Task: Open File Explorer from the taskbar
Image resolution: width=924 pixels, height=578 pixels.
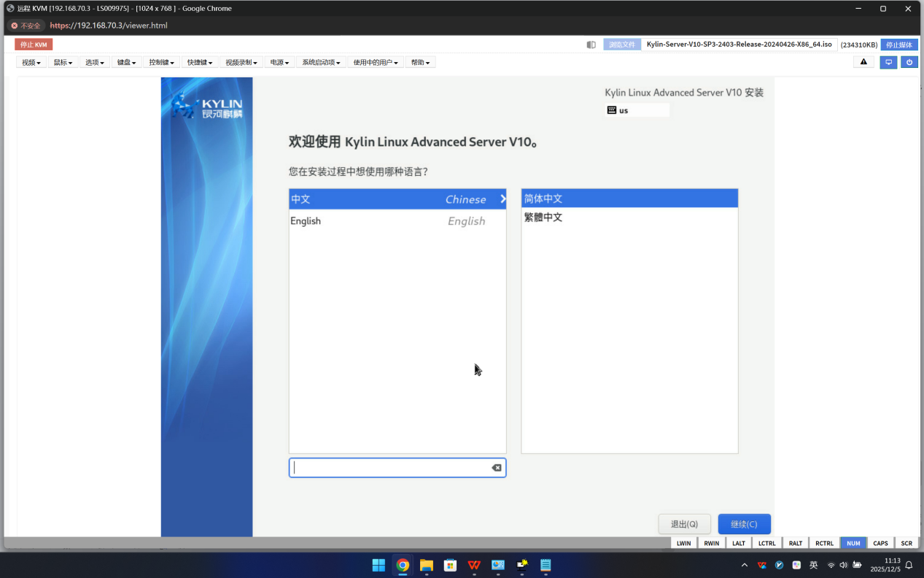Action: coord(427,565)
